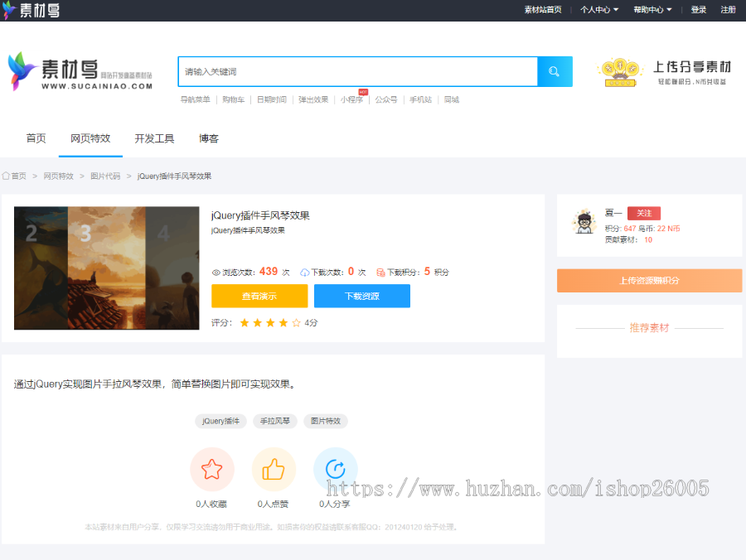Click the share arrow icon (0人分享)
The width and height of the screenshot is (746, 560).
pos(336,469)
